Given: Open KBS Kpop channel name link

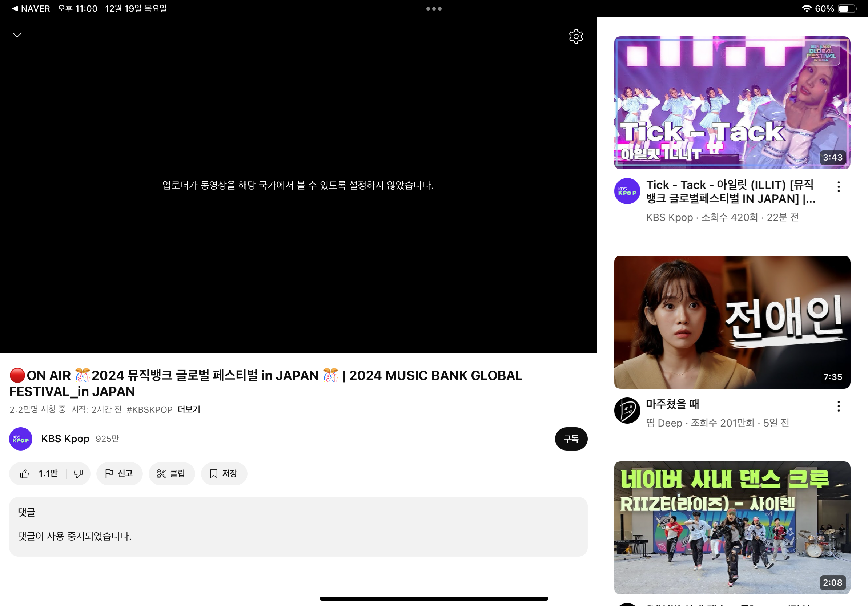Looking at the screenshot, I should click(x=65, y=439).
